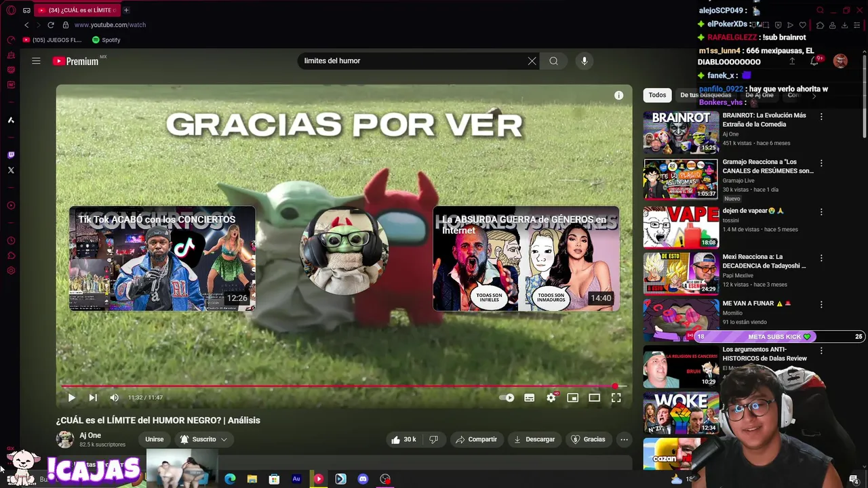Share the video via Compartir
The height and width of the screenshot is (488, 868).
(476, 439)
